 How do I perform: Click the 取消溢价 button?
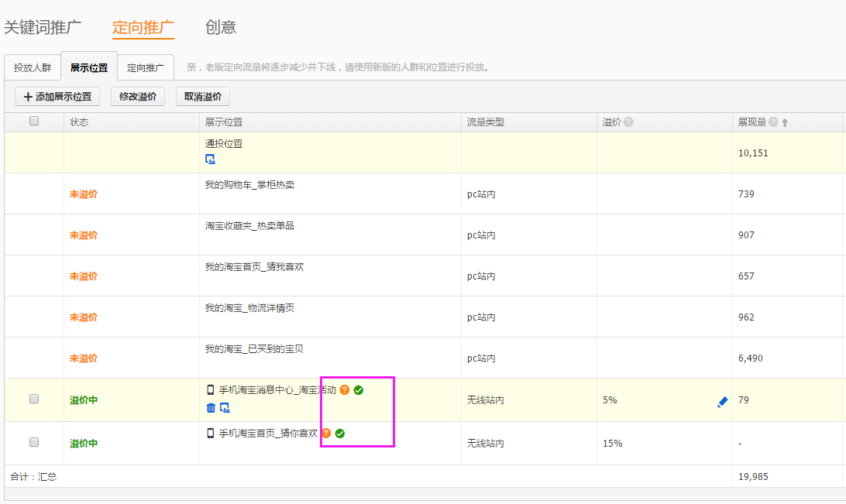pos(203,97)
